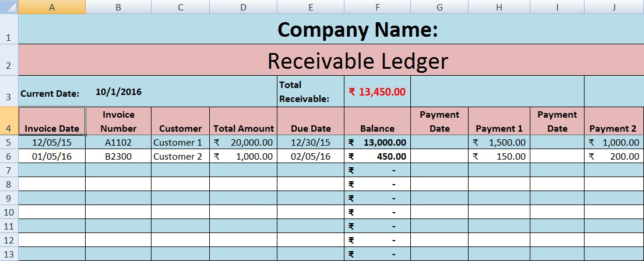This screenshot has width=644, height=261.
Task: Click the 'Customer' heading cell
Action: pyautogui.click(x=180, y=121)
